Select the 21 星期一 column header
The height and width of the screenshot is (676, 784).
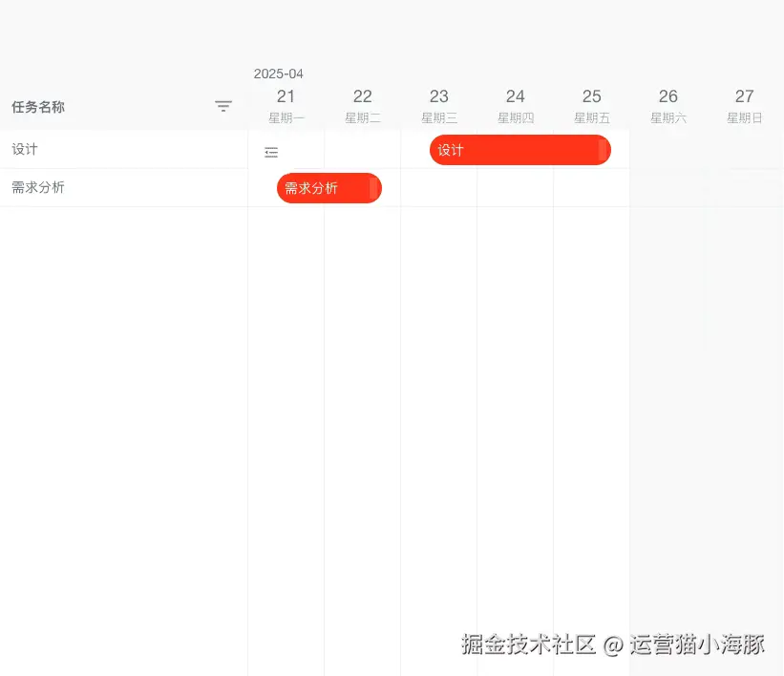tap(286, 105)
